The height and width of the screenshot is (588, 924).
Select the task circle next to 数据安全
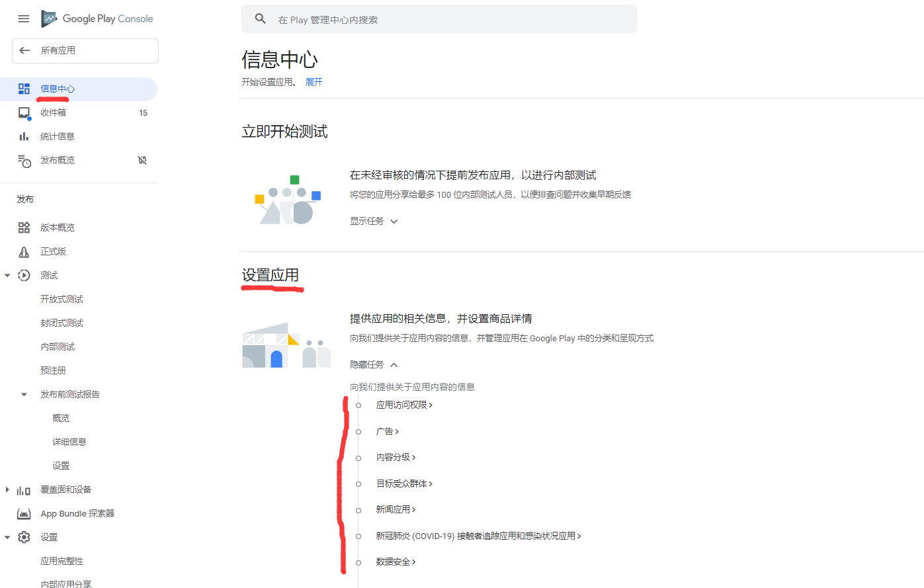pyautogui.click(x=358, y=562)
